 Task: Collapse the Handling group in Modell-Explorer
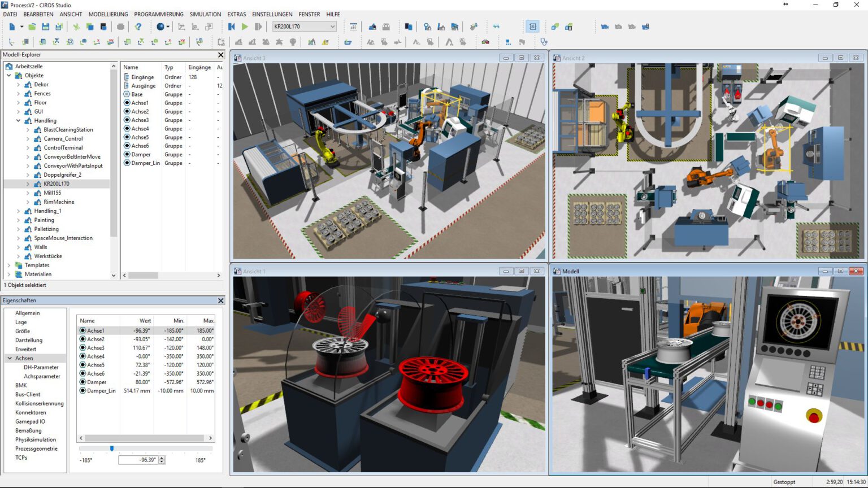[18, 120]
